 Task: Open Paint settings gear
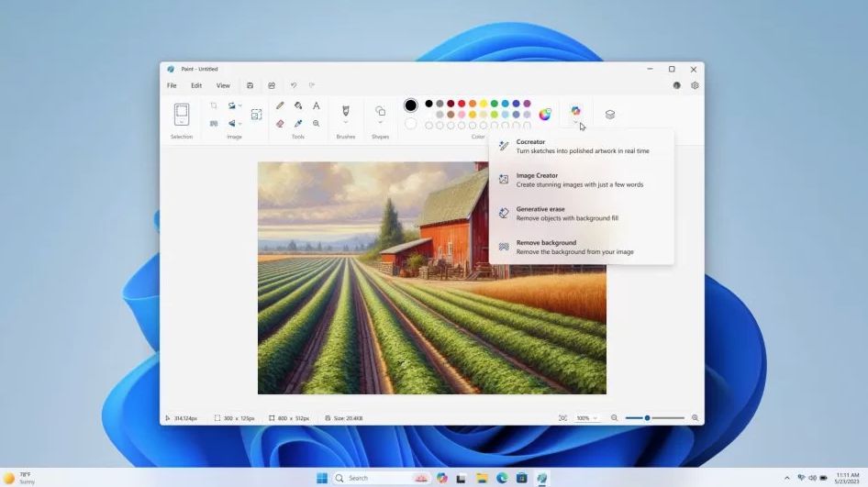point(695,85)
